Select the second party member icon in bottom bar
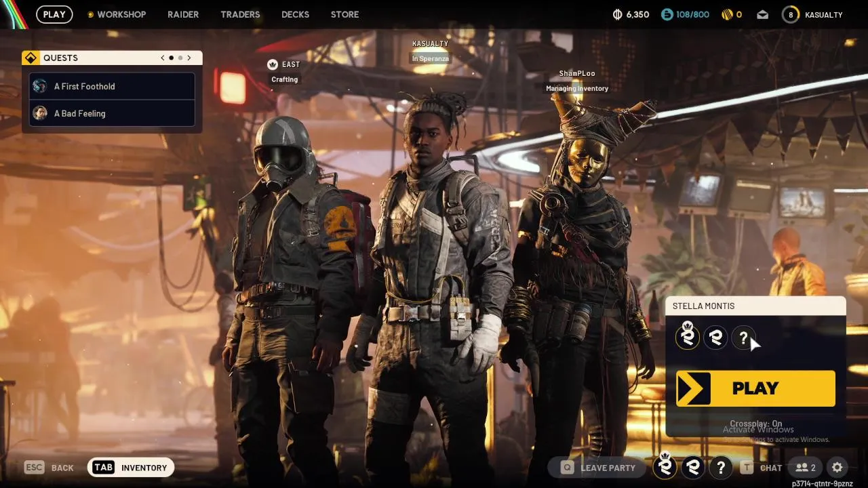This screenshot has height=488, width=868. [x=692, y=467]
